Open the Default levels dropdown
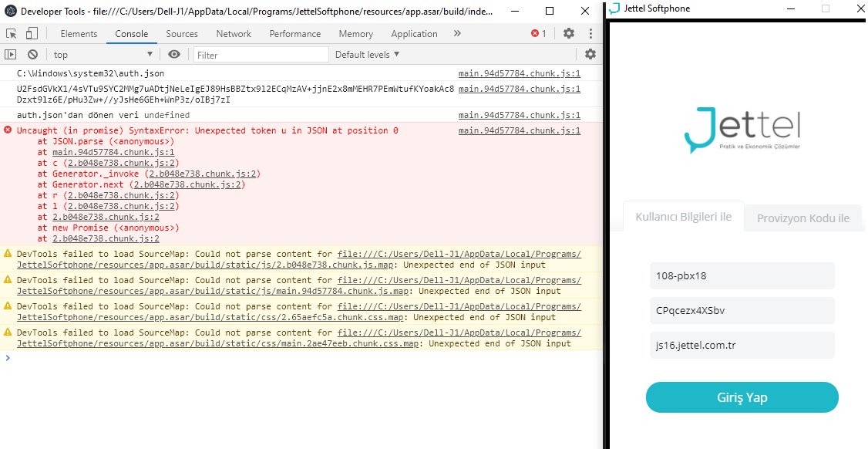 (x=368, y=54)
